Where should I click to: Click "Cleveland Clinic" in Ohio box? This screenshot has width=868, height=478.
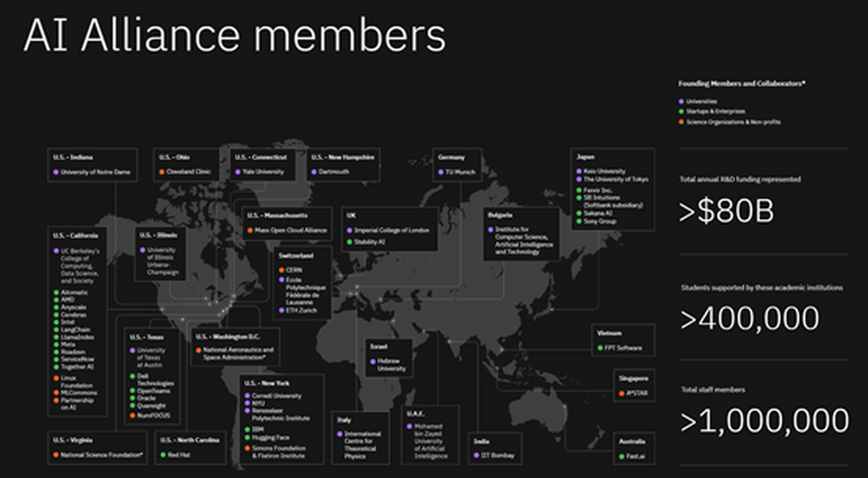(189, 172)
